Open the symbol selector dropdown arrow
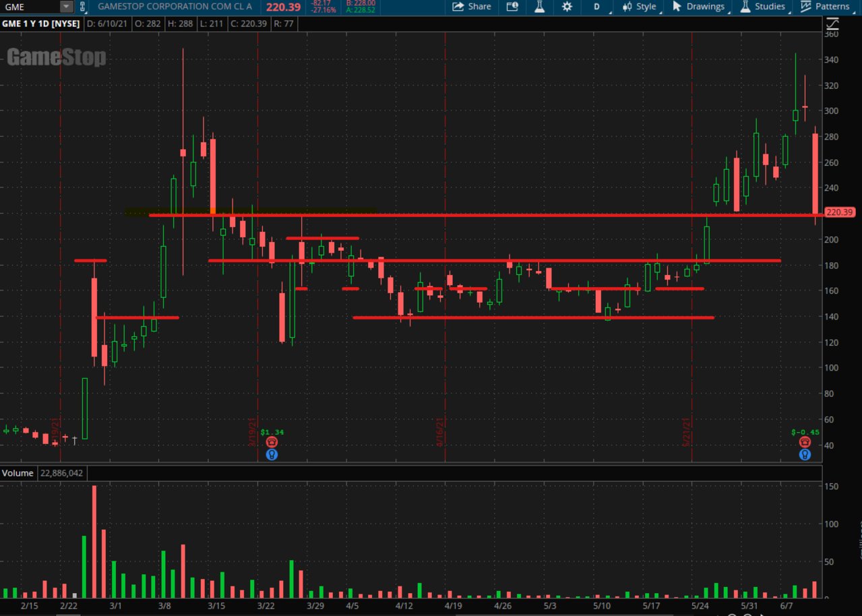The width and height of the screenshot is (862, 616). [66, 7]
